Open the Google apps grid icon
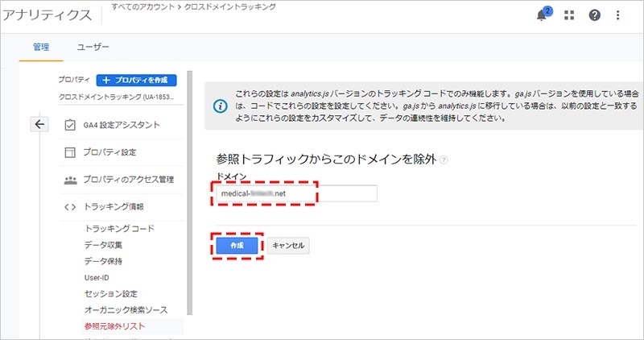644x340 pixels. tap(570, 15)
